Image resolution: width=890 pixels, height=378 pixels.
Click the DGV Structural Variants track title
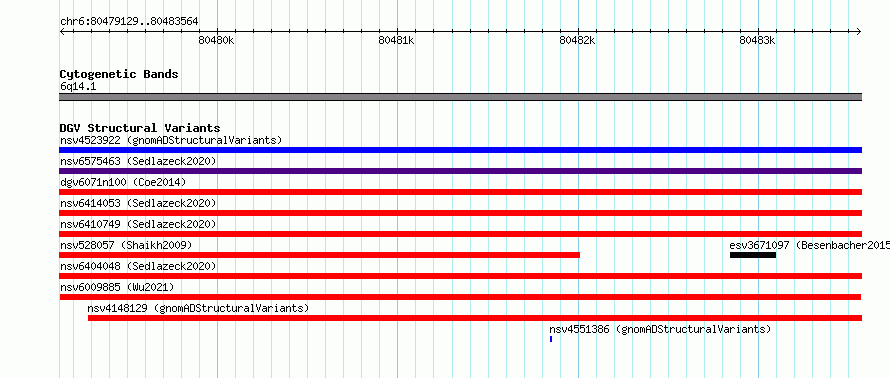(140, 128)
